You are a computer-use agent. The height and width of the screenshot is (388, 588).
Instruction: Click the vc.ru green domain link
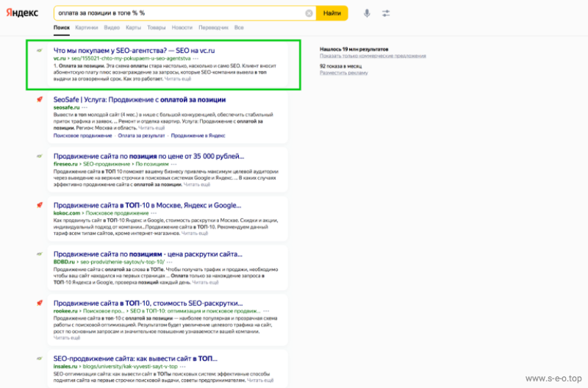pos(60,59)
